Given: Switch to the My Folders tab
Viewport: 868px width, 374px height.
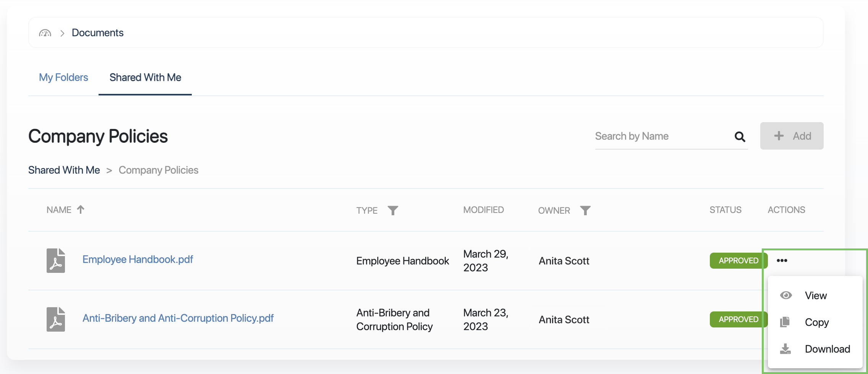Looking at the screenshot, I should click(x=63, y=77).
